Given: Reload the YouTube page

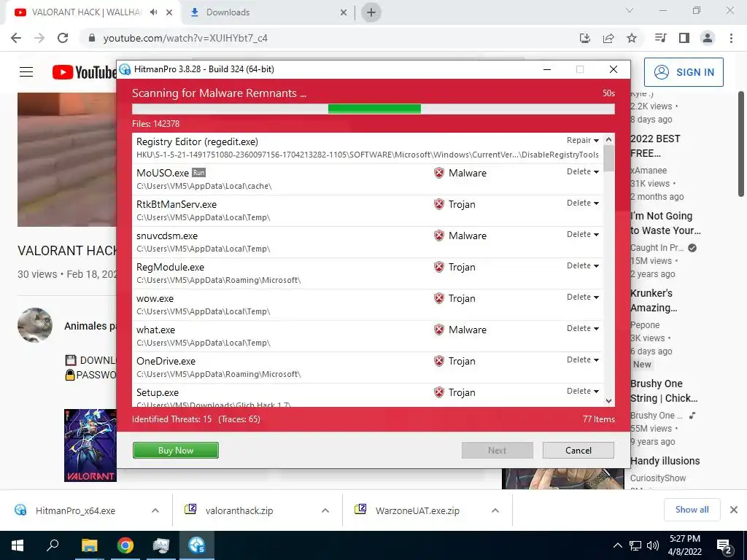Looking at the screenshot, I should point(63,38).
